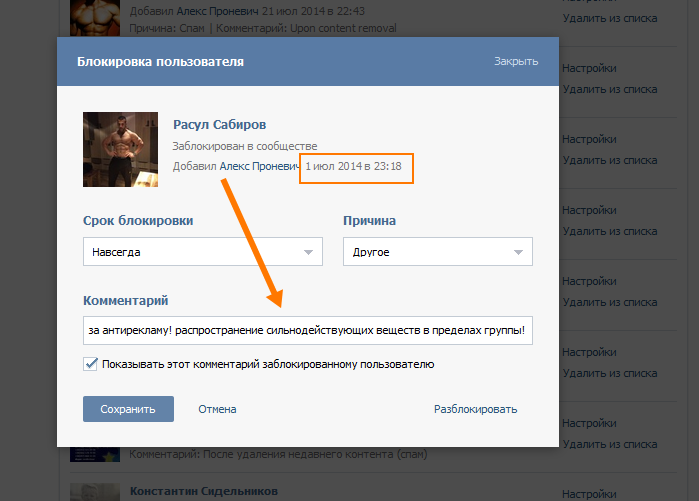The image size is (699, 501).
Task: Click into the Комментарий text field
Action: [x=307, y=331]
